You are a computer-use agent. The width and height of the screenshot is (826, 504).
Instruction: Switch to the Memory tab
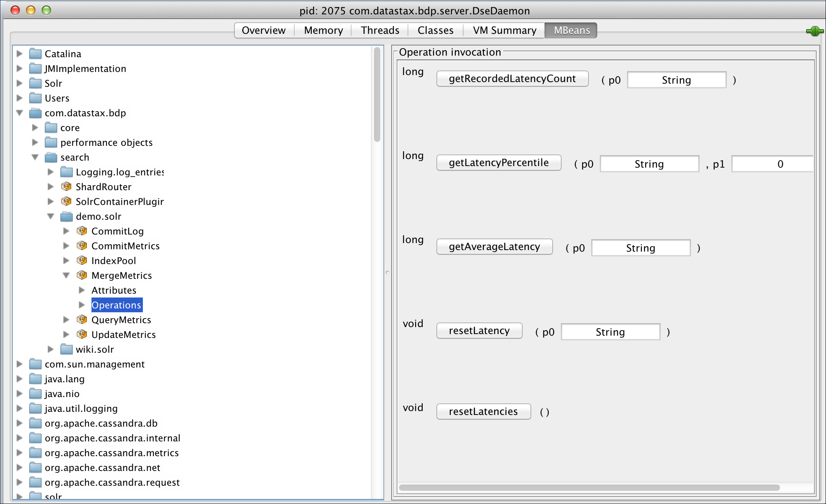(x=323, y=30)
